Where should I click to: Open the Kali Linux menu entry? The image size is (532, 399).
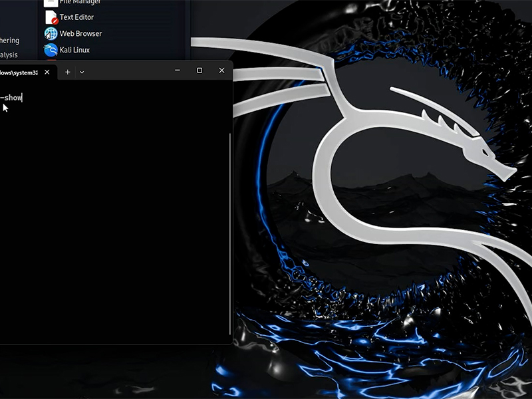pyautogui.click(x=67, y=50)
